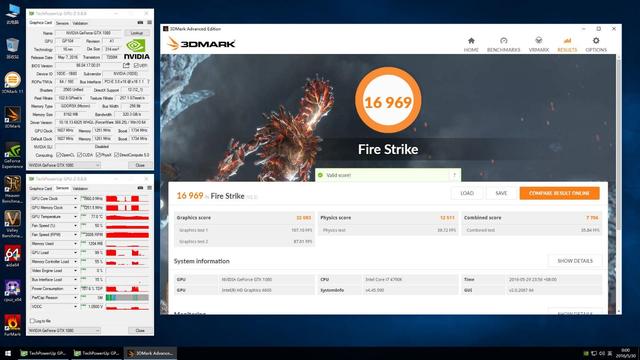Viewport: 640px width, 360px height.
Task: Click the SHOW DETAILS button for System information
Action: [575, 261]
